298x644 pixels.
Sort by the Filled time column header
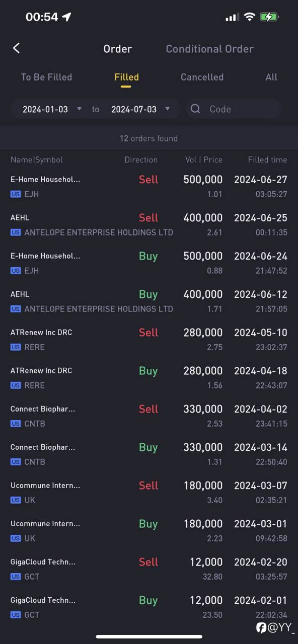[x=267, y=159]
